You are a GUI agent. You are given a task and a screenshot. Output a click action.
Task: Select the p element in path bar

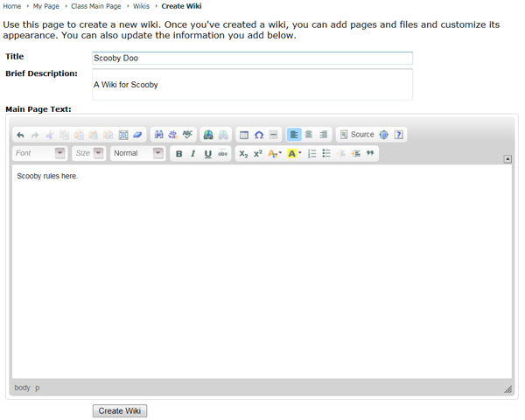(37, 388)
